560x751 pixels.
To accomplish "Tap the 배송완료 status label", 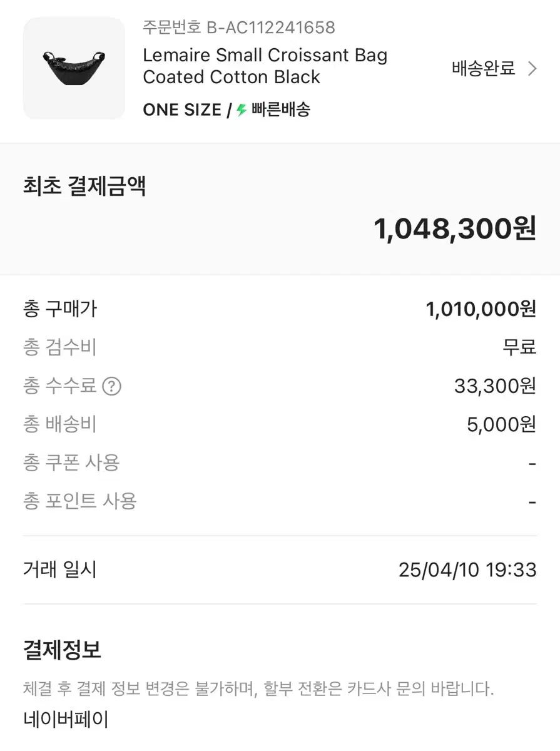I will pos(483,68).
